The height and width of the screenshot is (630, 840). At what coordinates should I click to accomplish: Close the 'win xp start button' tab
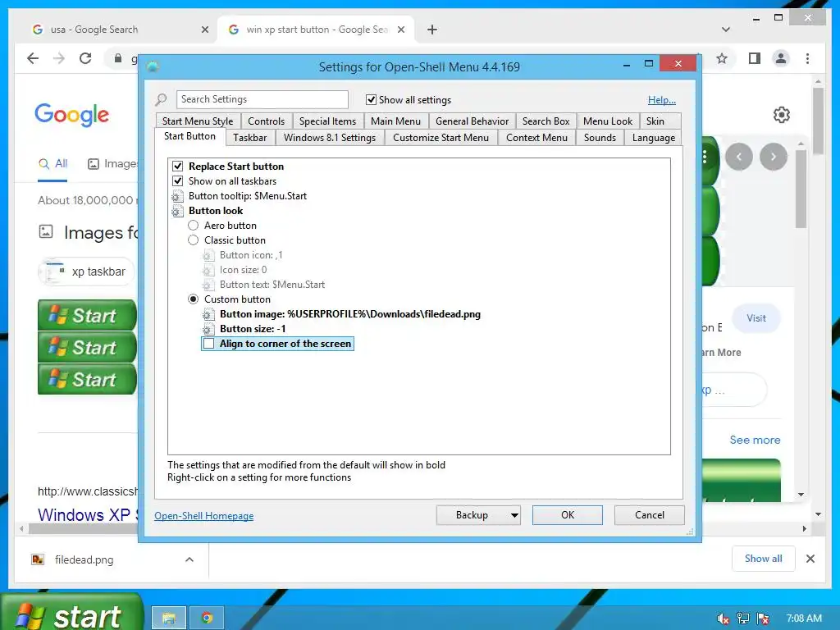[400, 30]
